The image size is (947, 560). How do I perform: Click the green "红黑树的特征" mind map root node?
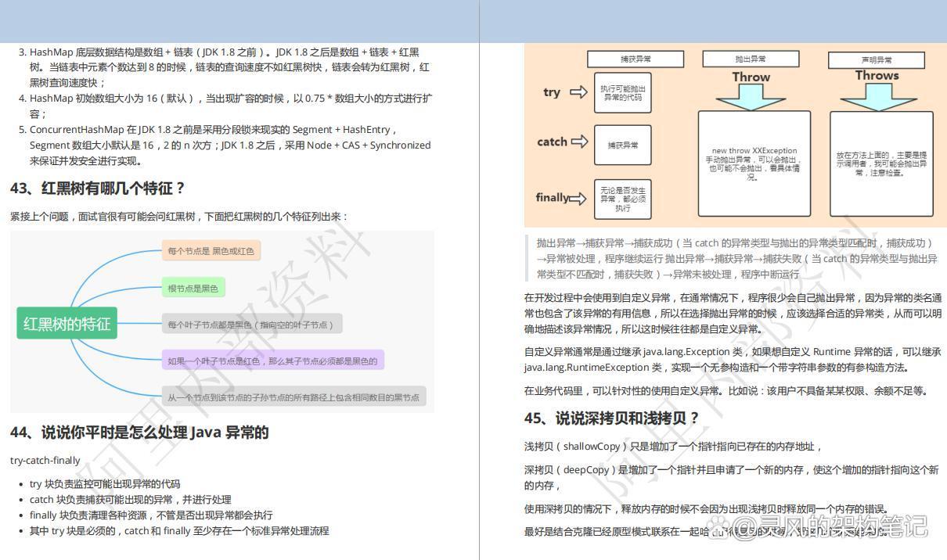pyautogui.click(x=67, y=324)
